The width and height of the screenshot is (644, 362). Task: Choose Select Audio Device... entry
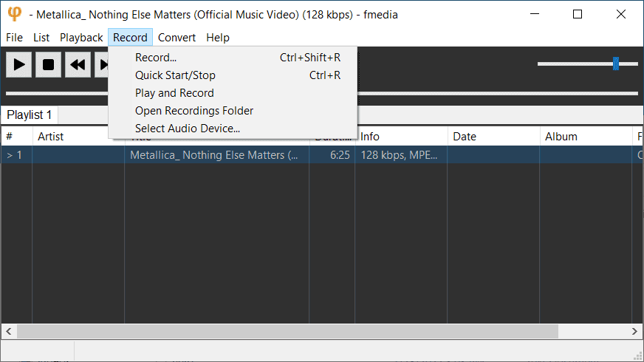pyautogui.click(x=233, y=129)
